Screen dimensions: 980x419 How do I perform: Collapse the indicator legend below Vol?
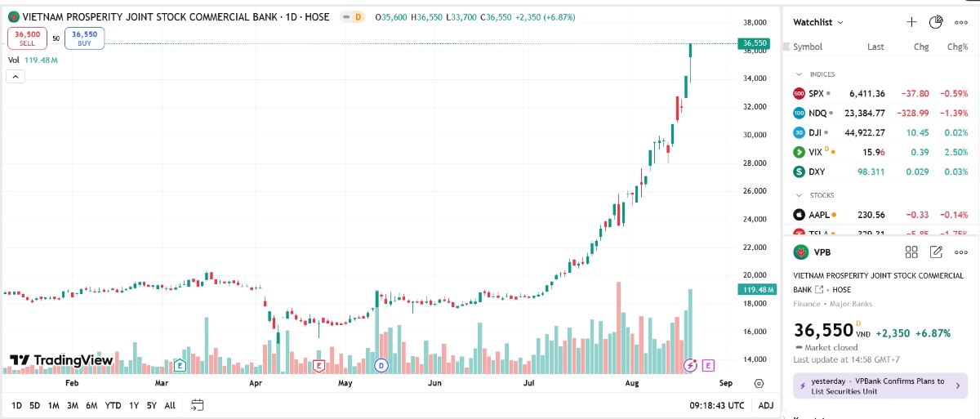pyautogui.click(x=16, y=77)
